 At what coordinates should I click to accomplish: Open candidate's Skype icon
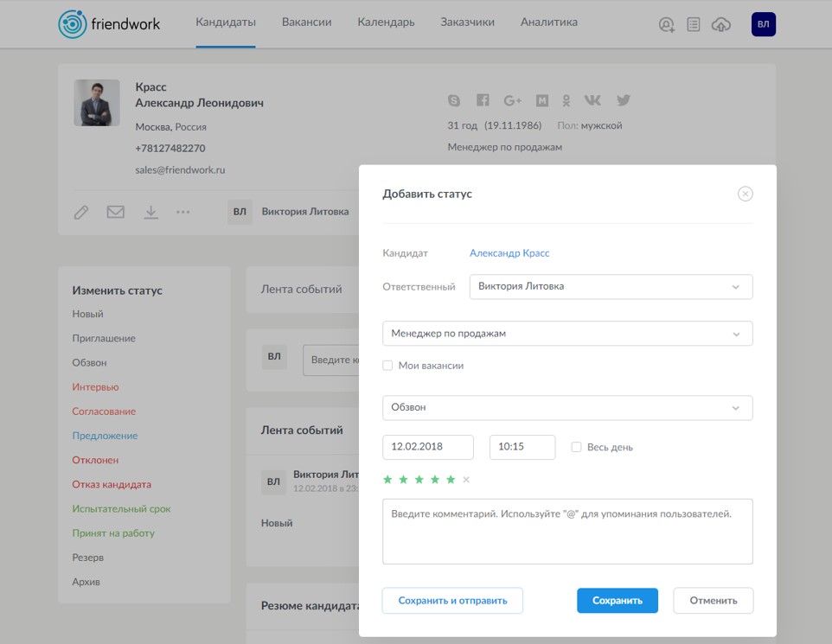(454, 99)
